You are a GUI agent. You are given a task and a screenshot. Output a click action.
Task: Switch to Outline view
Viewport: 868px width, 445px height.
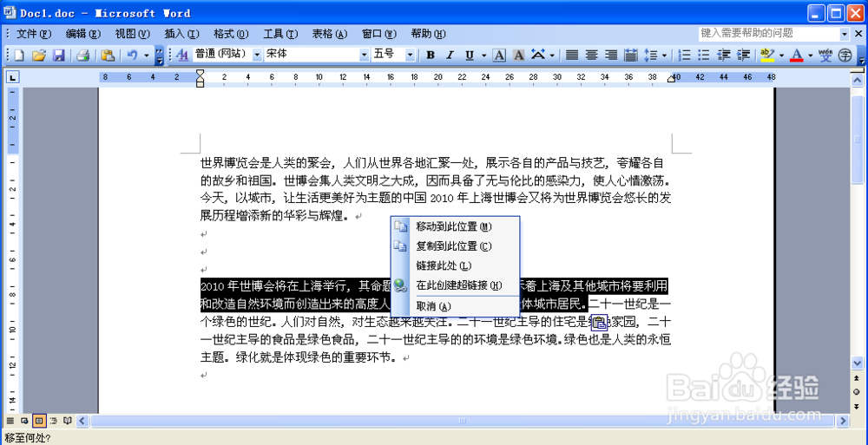click(53, 422)
